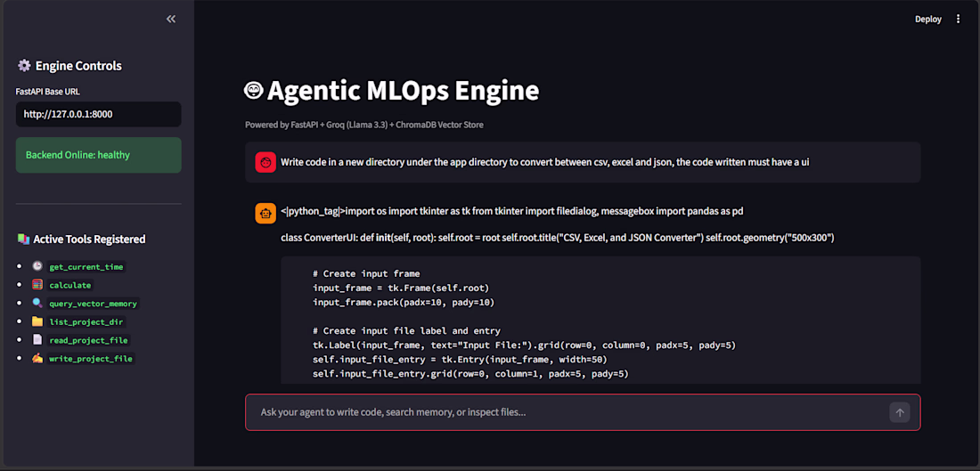Collapse the sidebar with double chevron
This screenshot has height=471, width=980.
click(171, 20)
